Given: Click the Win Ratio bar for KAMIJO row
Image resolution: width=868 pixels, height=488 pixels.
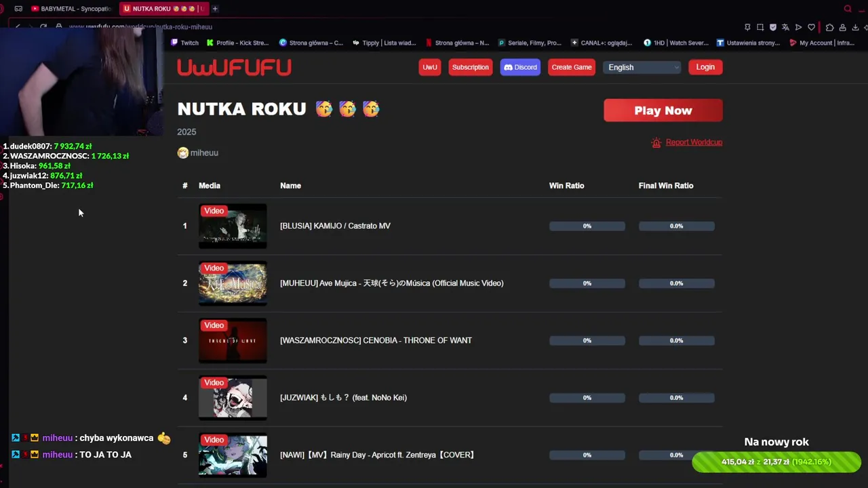Looking at the screenshot, I should (x=587, y=226).
